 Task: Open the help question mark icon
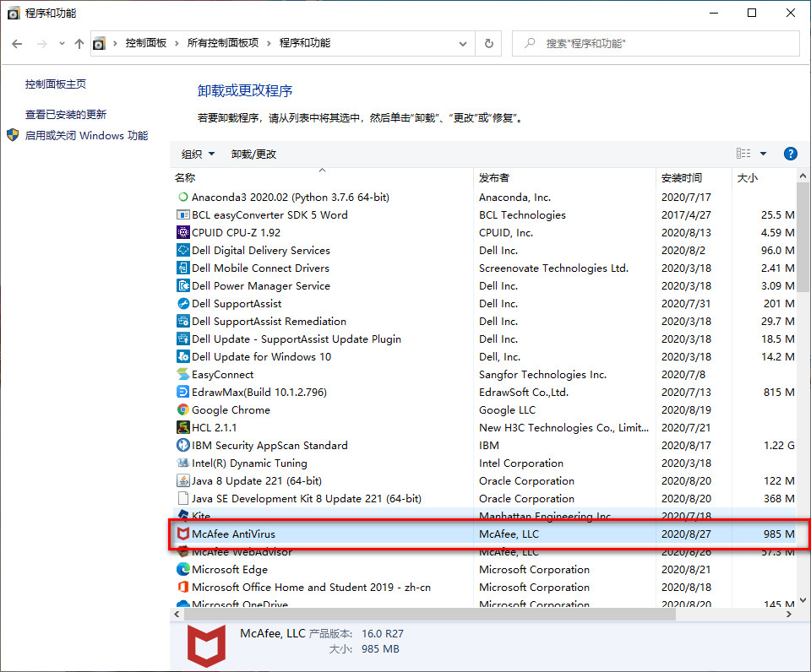point(791,154)
